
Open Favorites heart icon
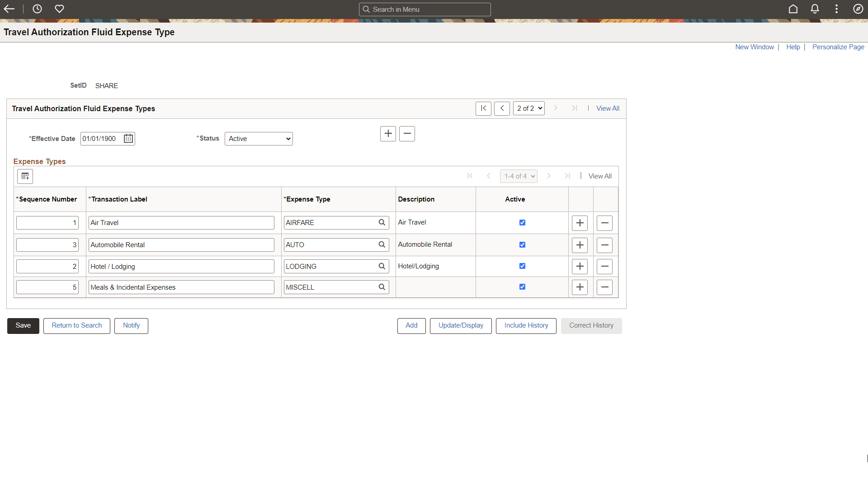(x=59, y=9)
